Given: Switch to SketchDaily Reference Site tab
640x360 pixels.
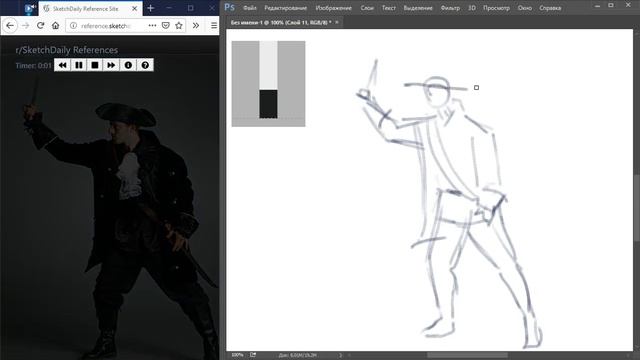Looking at the screenshot, I should coord(91,8).
